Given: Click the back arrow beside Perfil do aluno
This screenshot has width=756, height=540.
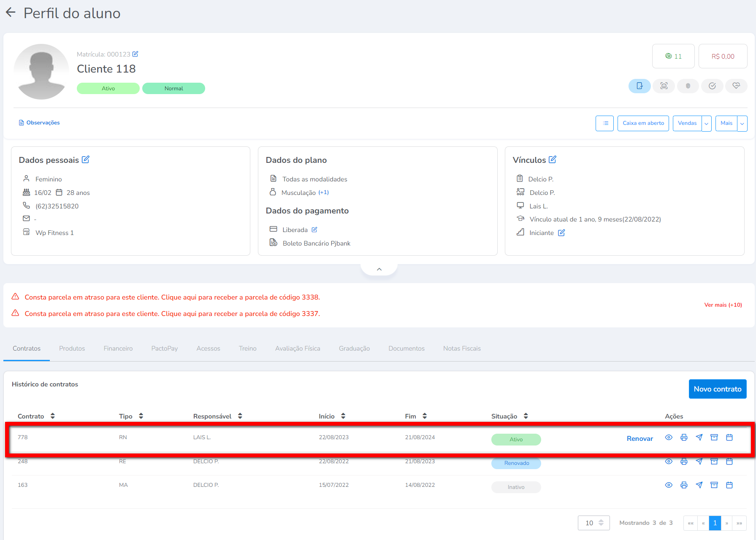Looking at the screenshot, I should (11, 13).
